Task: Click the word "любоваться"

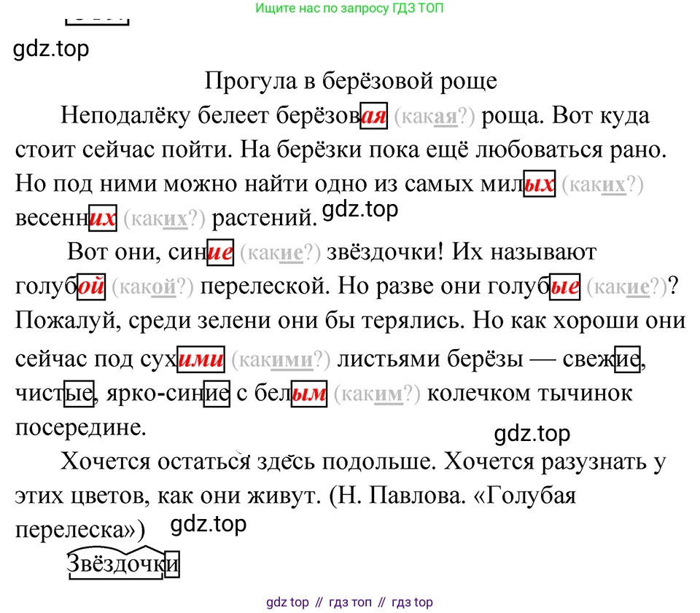Action: 540,150
